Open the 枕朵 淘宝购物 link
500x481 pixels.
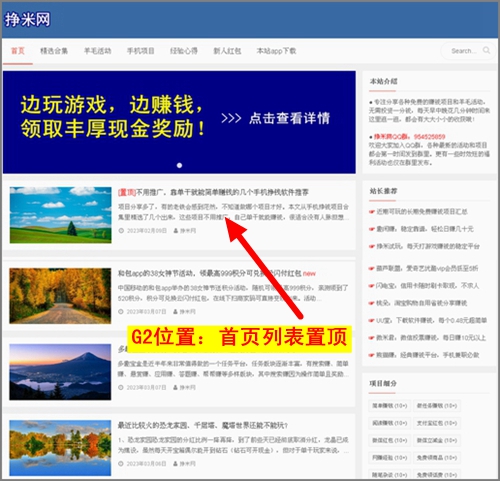[422, 303]
